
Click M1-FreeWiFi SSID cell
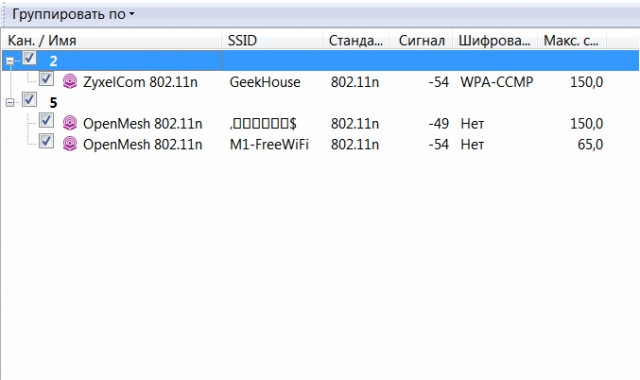[x=269, y=144]
